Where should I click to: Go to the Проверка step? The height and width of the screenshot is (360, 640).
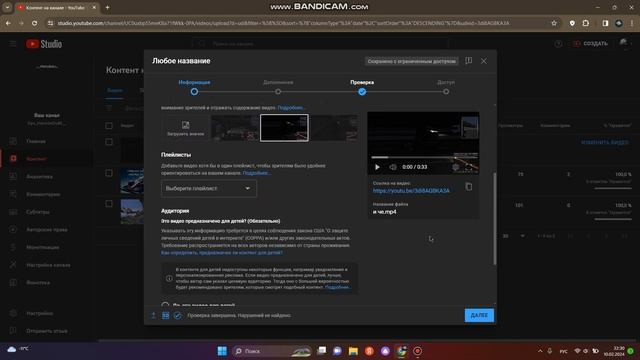(362, 87)
